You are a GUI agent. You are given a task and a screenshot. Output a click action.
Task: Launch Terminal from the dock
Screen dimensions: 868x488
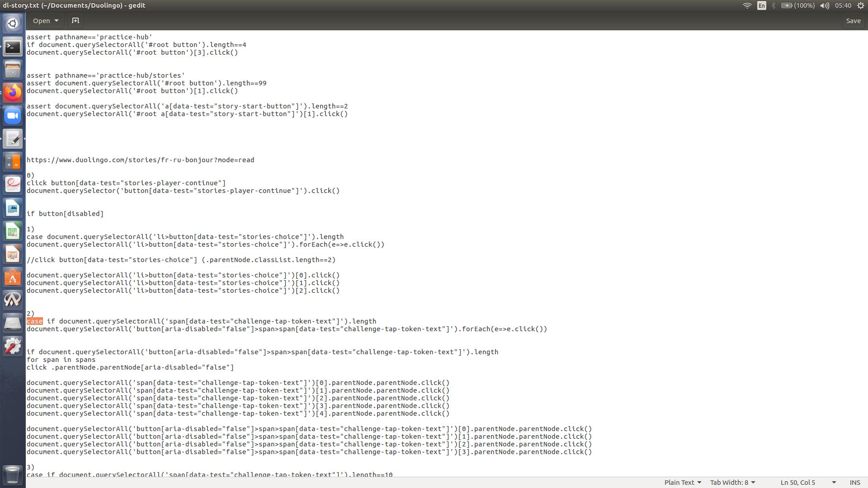click(x=13, y=47)
